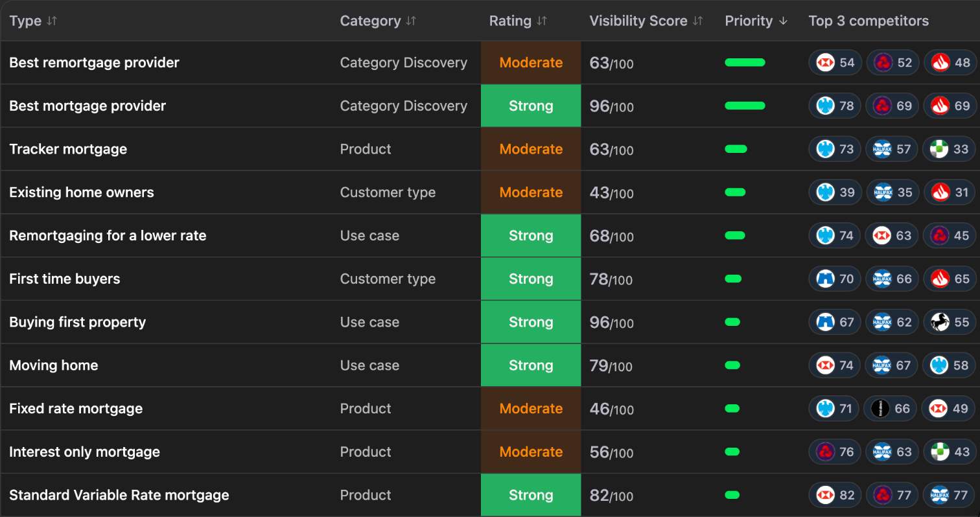Click Santander chip scoring 31, Existing home owners

pyautogui.click(x=949, y=192)
